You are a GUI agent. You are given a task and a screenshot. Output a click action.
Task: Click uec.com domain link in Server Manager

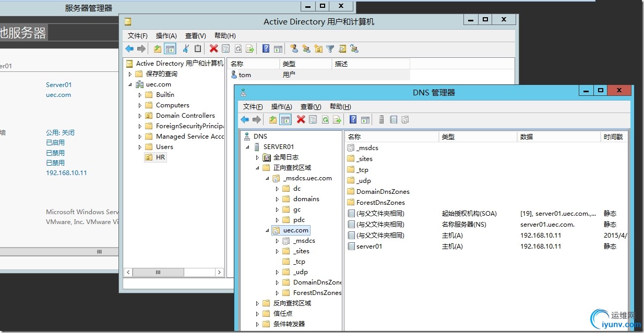click(x=58, y=95)
